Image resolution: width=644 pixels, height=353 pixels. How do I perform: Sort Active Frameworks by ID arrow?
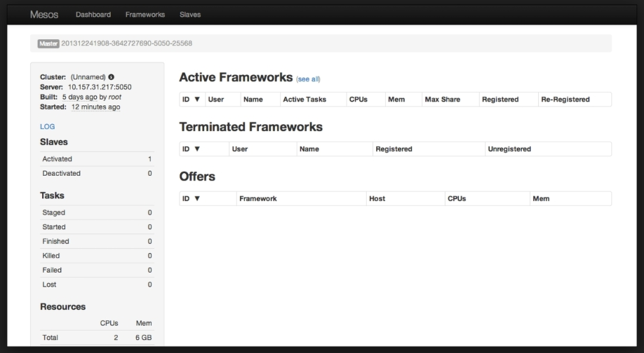click(x=197, y=99)
